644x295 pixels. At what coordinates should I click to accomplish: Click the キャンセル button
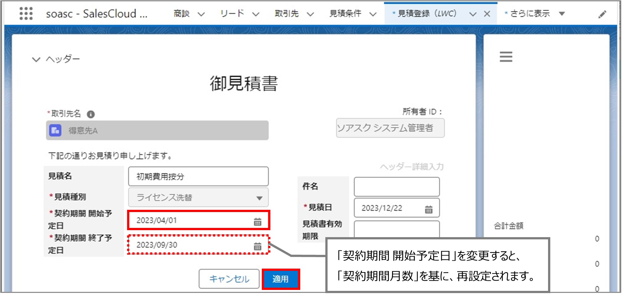229,279
